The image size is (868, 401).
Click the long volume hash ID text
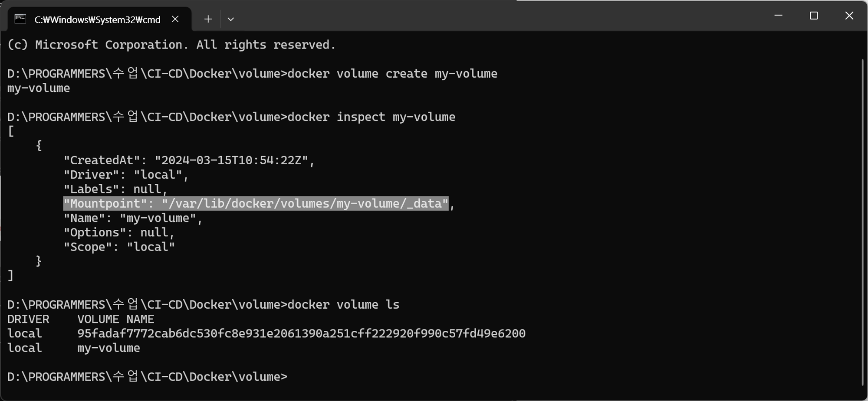tap(301, 333)
